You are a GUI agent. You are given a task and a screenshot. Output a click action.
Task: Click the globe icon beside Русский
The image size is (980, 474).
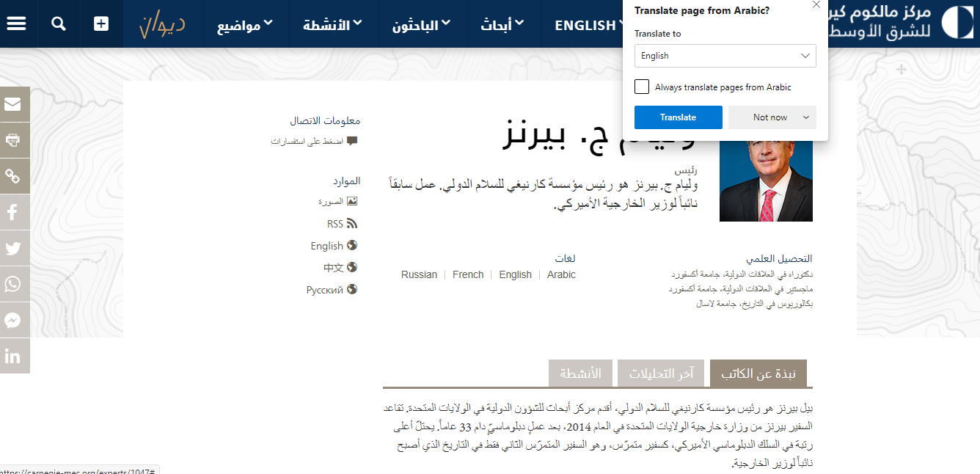pyautogui.click(x=352, y=289)
